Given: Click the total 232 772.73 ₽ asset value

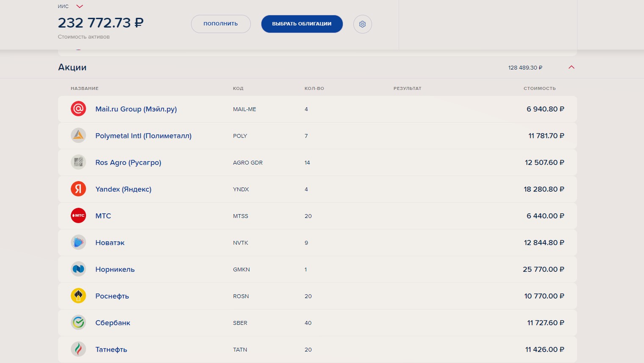Looking at the screenshot, I should pos(101,22).
